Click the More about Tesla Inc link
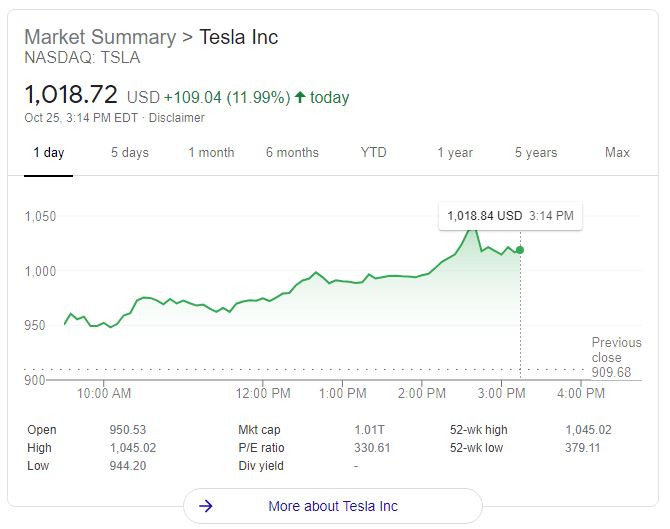 [332, 506]
